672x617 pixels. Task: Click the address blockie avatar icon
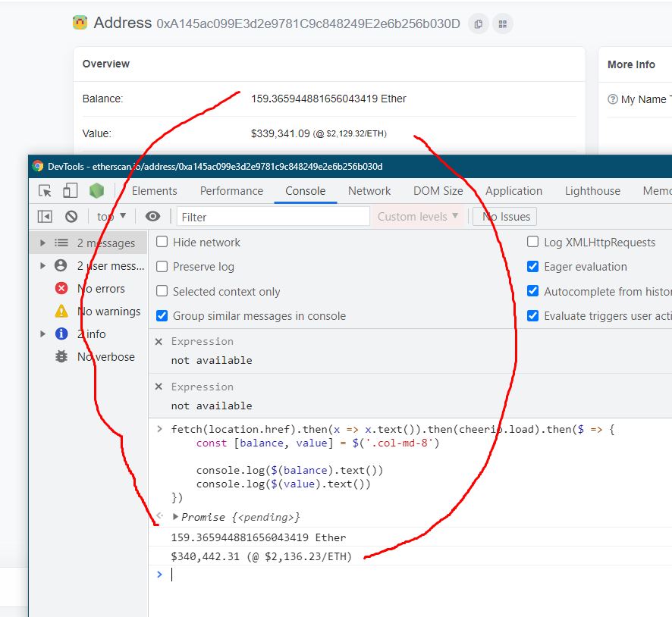coord(80,22)
